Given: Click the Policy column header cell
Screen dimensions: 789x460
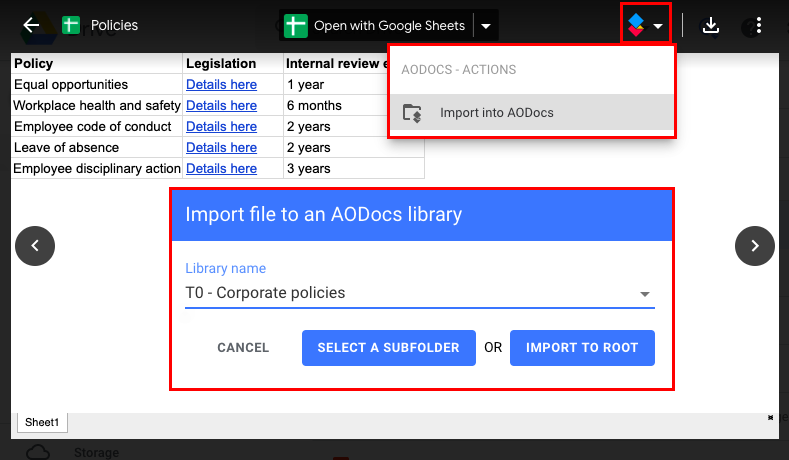Looking at the screenshot, I should tap(97, 63).
